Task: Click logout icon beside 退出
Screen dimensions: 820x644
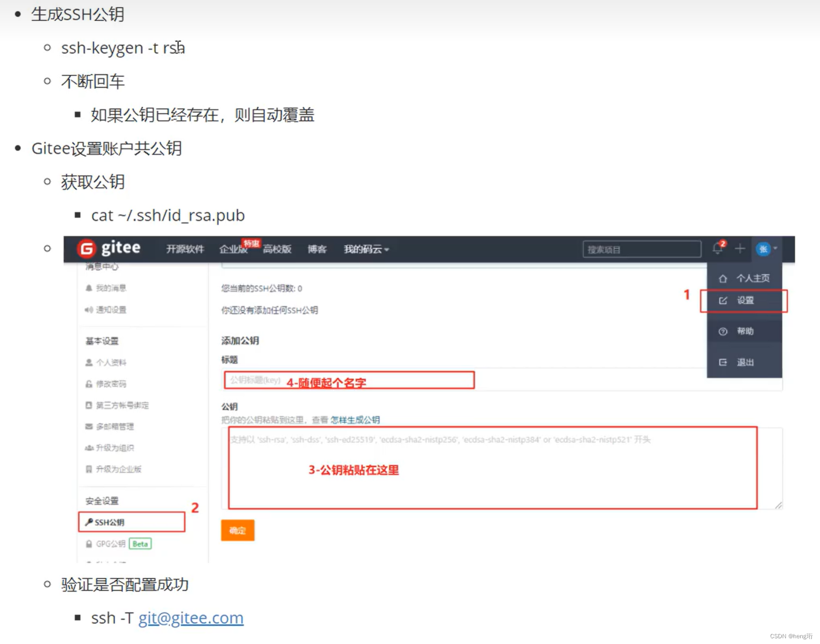Action: (723, 362)
